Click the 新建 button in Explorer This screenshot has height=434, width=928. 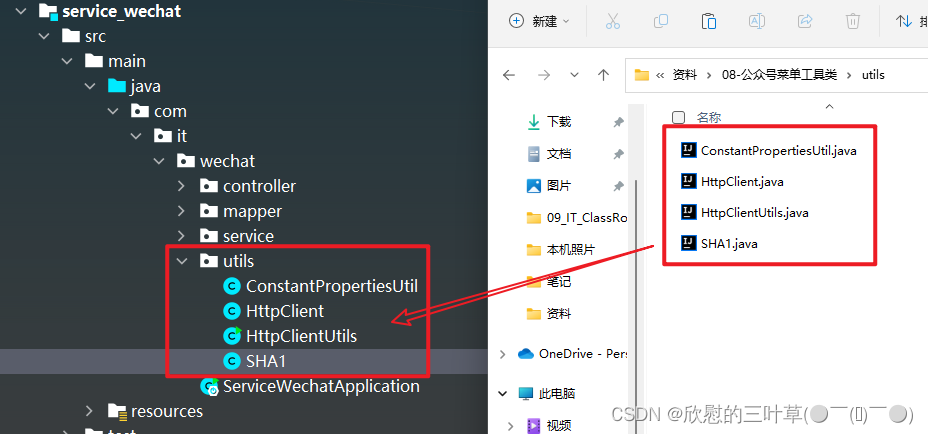tap(539, 21)
